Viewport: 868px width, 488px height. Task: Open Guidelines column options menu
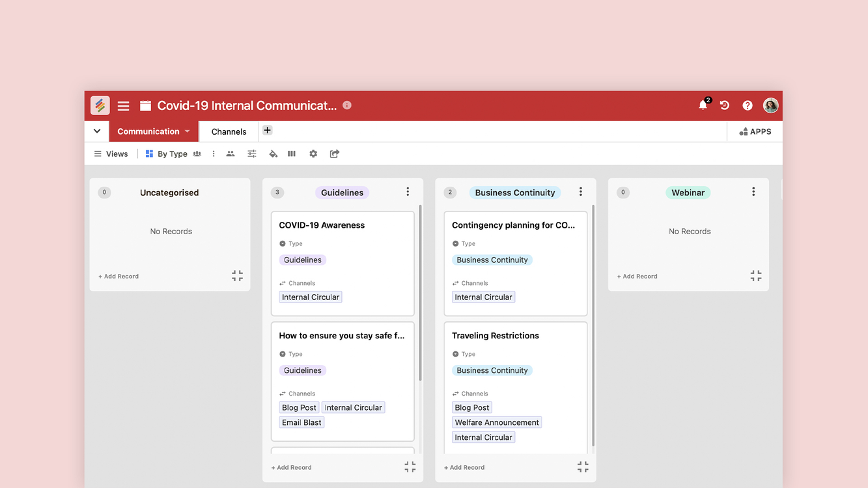pos(408,192)
